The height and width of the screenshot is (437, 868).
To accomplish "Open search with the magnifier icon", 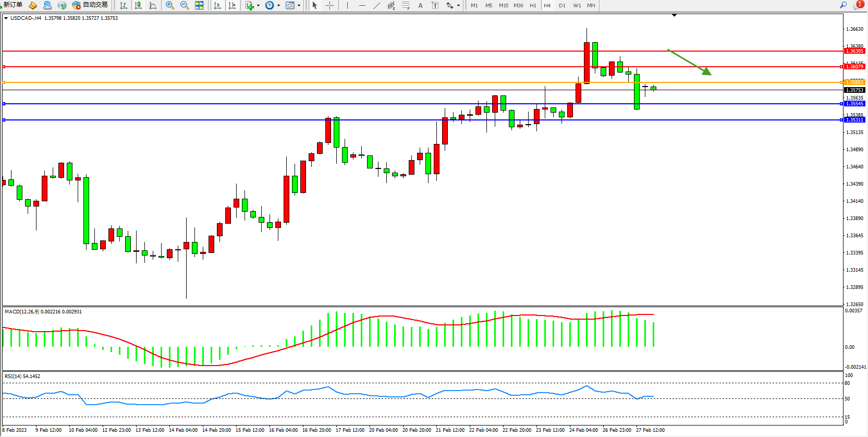I will pyautogui.click(x=843, y=5).
